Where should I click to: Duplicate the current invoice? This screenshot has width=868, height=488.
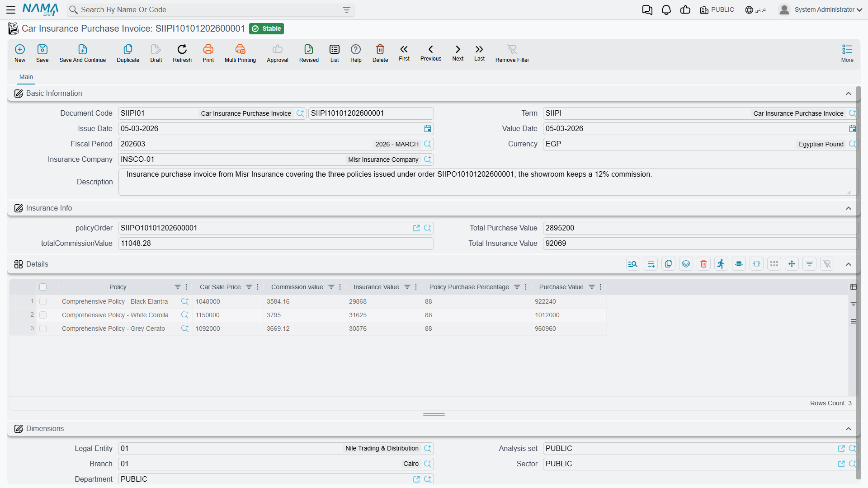click(128, 53)
